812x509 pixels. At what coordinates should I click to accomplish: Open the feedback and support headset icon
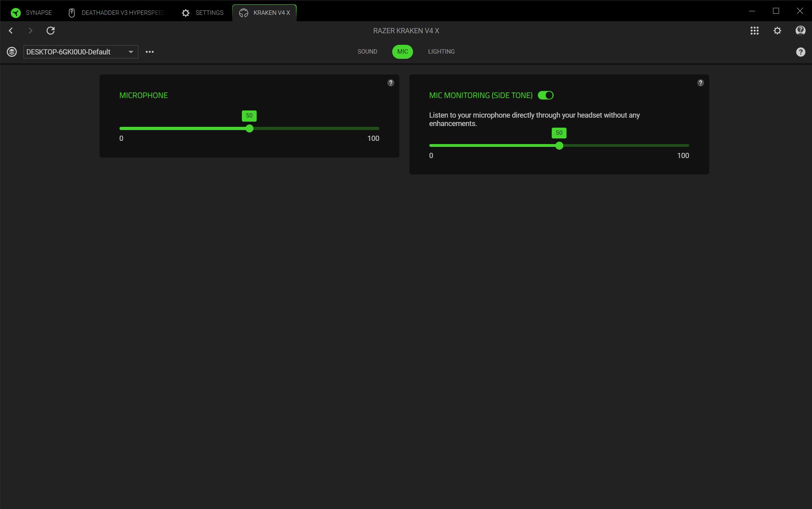point(800,30)
